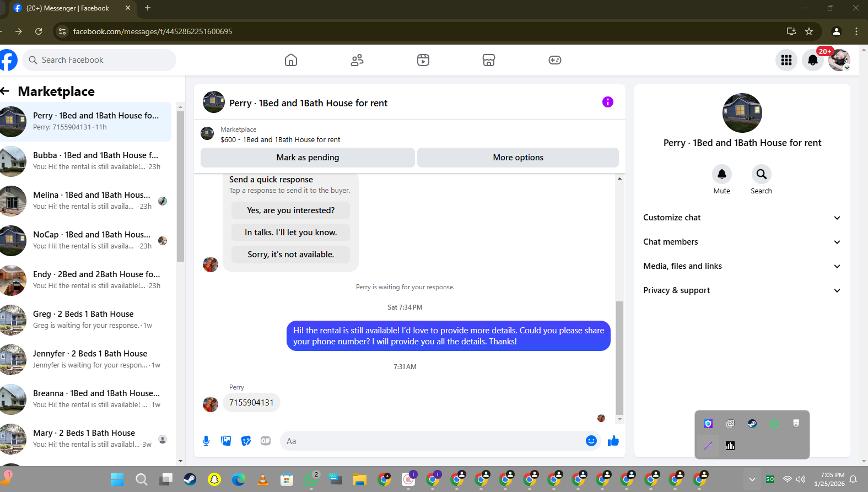Open Endy's 2Bed and 2Bath conversation
The height and width of the screenshot is (492, 868).
tap(85, 280)
